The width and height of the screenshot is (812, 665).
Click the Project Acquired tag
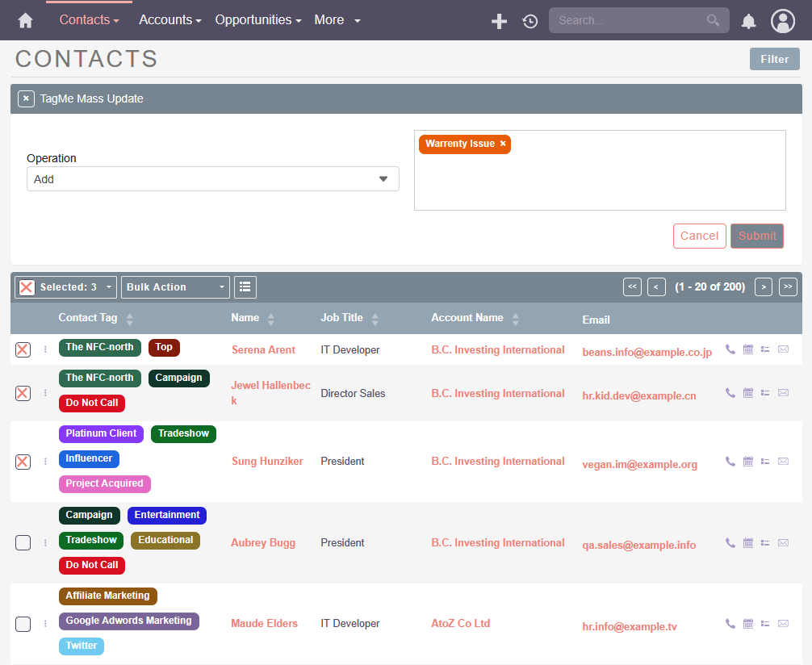tap(105, 483)
